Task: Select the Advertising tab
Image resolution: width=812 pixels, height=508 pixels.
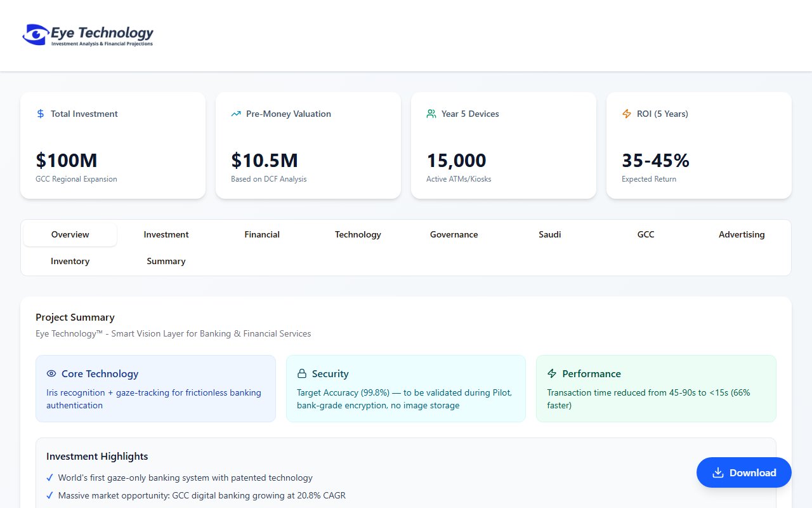Action: point(741,234)
